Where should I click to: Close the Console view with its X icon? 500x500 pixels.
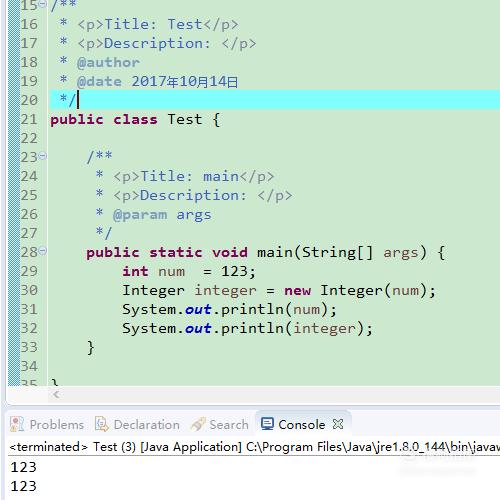[x=338, y=424]
